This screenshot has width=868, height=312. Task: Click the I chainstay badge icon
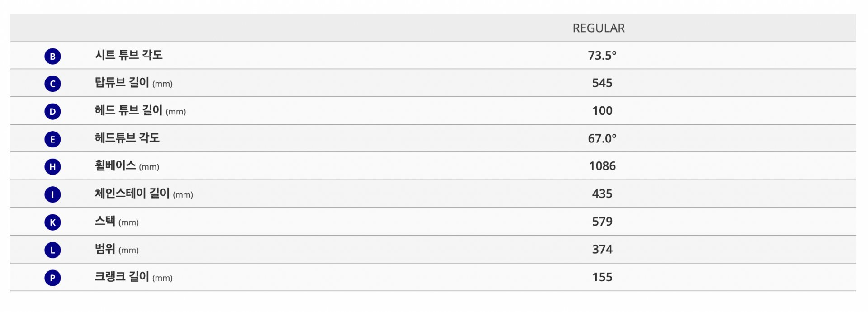coord(52,194)
